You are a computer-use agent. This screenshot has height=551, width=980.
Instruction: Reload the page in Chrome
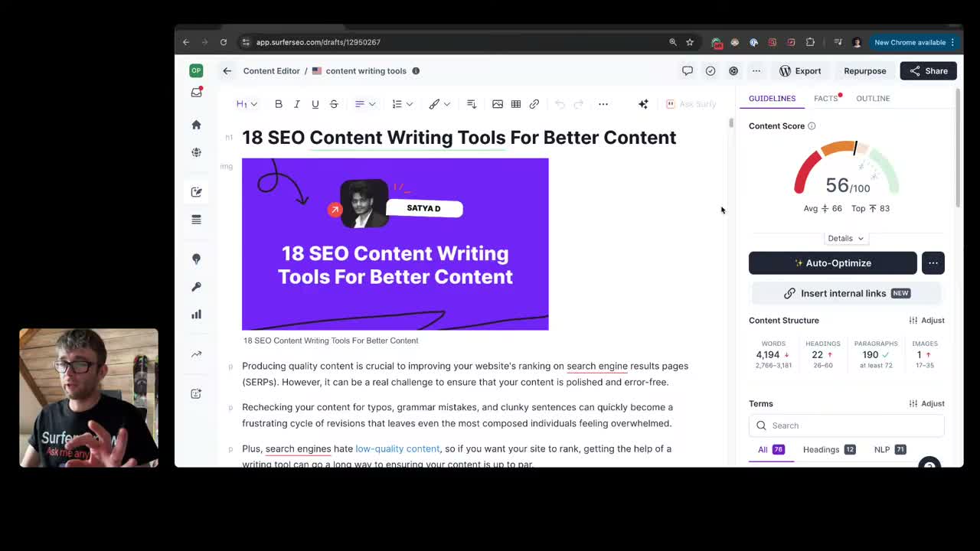(224, 42)
